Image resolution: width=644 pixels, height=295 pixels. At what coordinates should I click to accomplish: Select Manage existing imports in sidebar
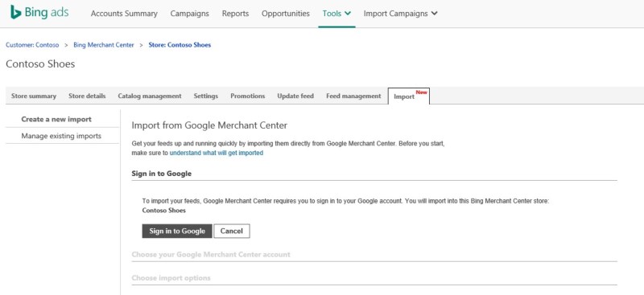[62, 136]
